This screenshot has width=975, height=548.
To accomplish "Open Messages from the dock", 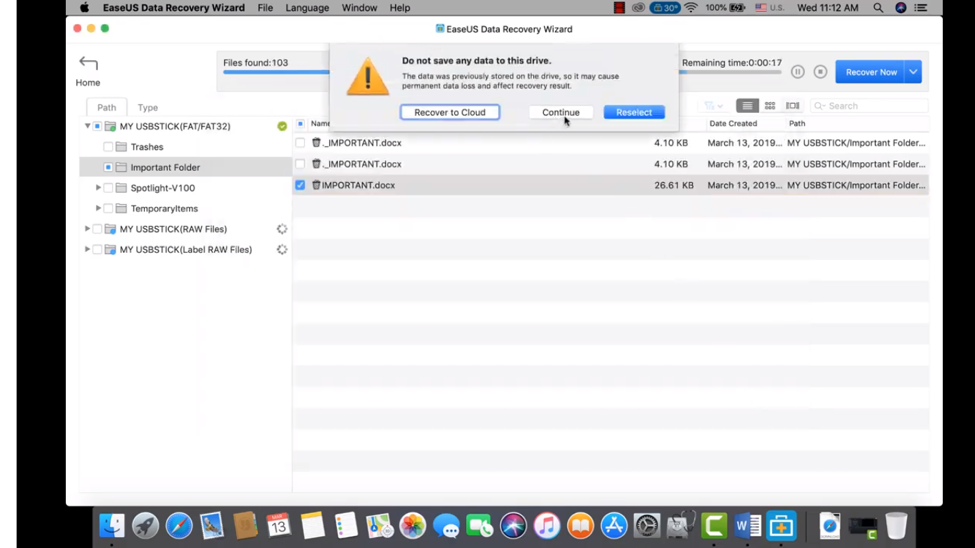I will click(446, 526).
